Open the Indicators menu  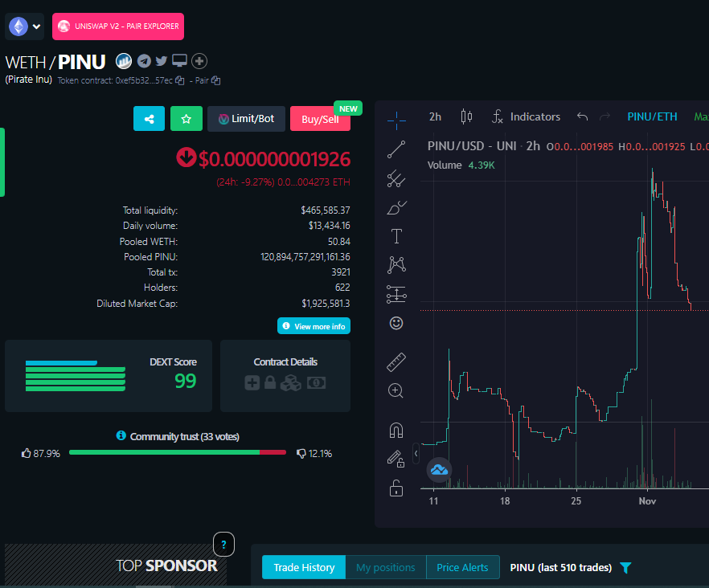[x=526, y=116]
